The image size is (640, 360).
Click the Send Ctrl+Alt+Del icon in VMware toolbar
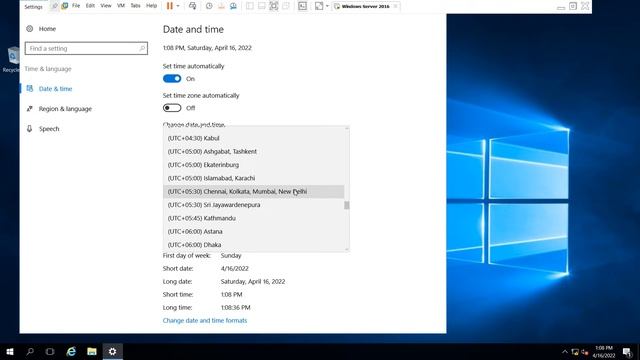tap(193, 6)
